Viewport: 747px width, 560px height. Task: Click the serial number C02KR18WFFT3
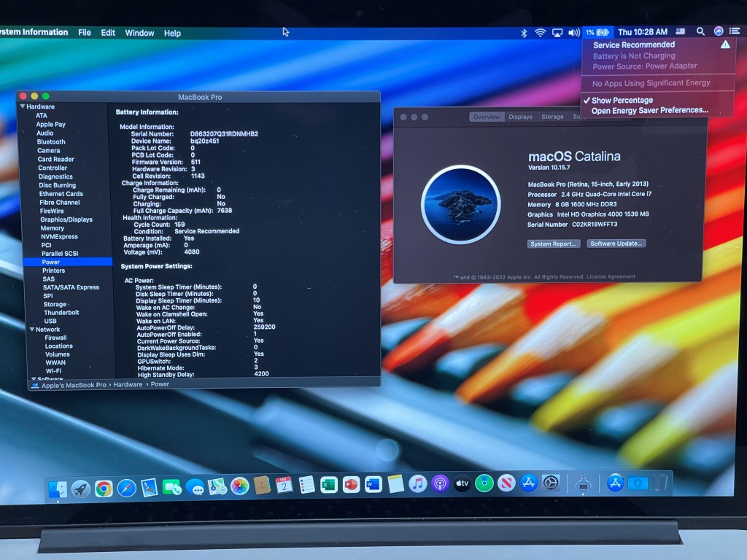595,225
